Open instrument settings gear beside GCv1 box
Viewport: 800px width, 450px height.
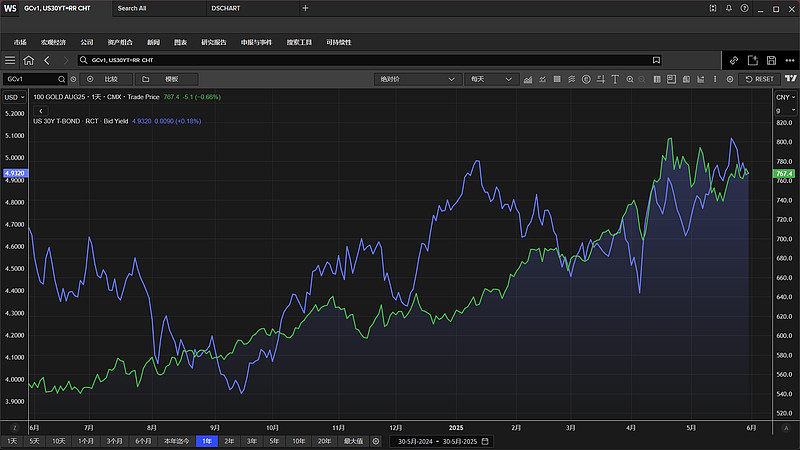click(73, 79)
